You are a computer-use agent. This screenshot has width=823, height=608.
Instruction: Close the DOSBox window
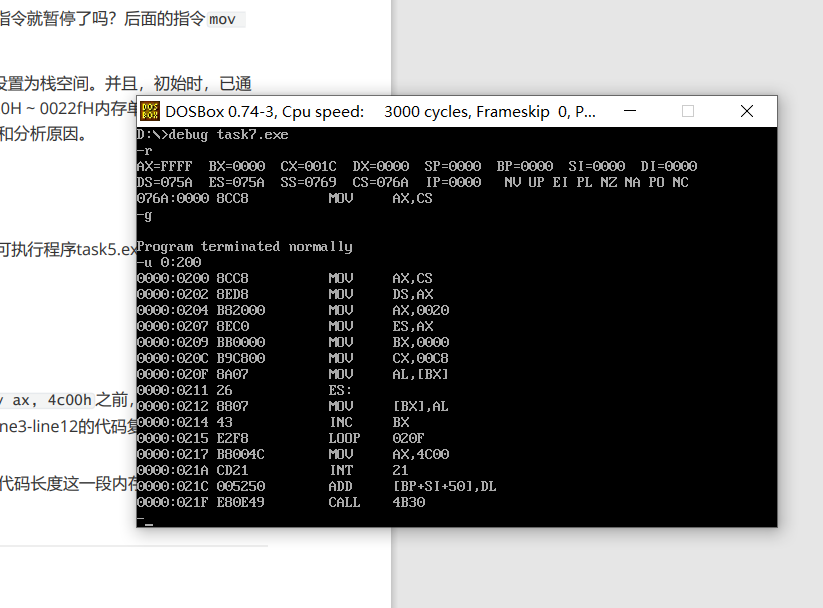point(747,111)
